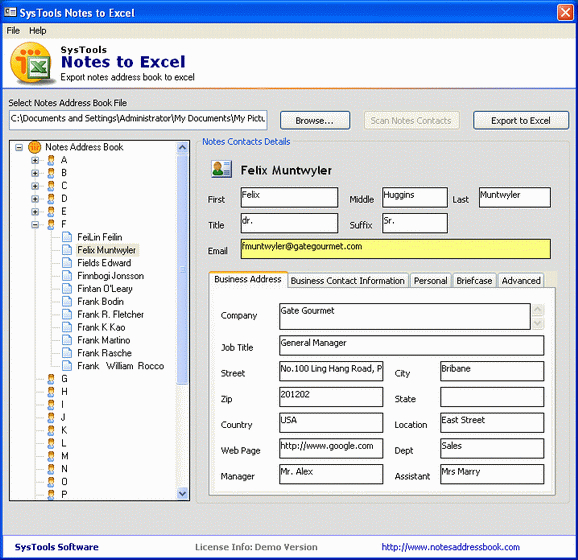This screenshot has height=560, width=578.
Task: Click the document icon beside Fields Edward
Action: [x=67, y=263]
